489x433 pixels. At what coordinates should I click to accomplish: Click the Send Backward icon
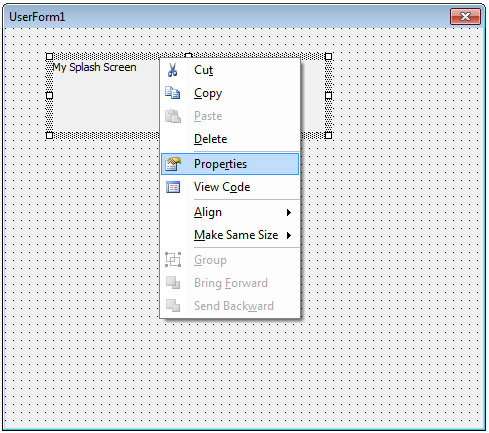173,306
